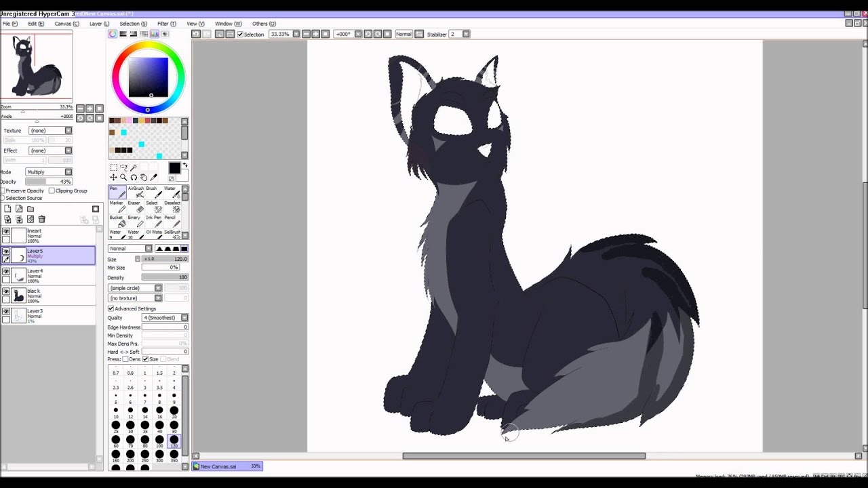Pick the rotate view tool
Viewport: 868px width, 488px height.
[134, 177]
